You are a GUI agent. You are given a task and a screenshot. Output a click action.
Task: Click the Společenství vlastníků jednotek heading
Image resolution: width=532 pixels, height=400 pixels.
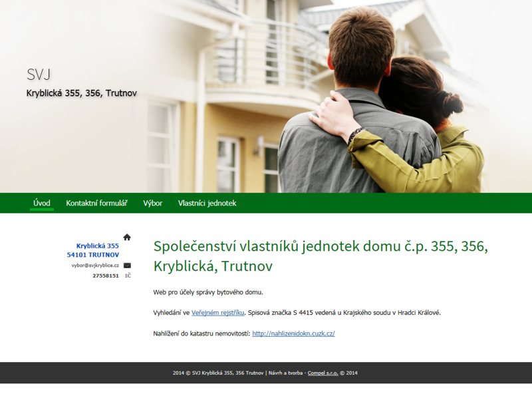click(321, 256)
